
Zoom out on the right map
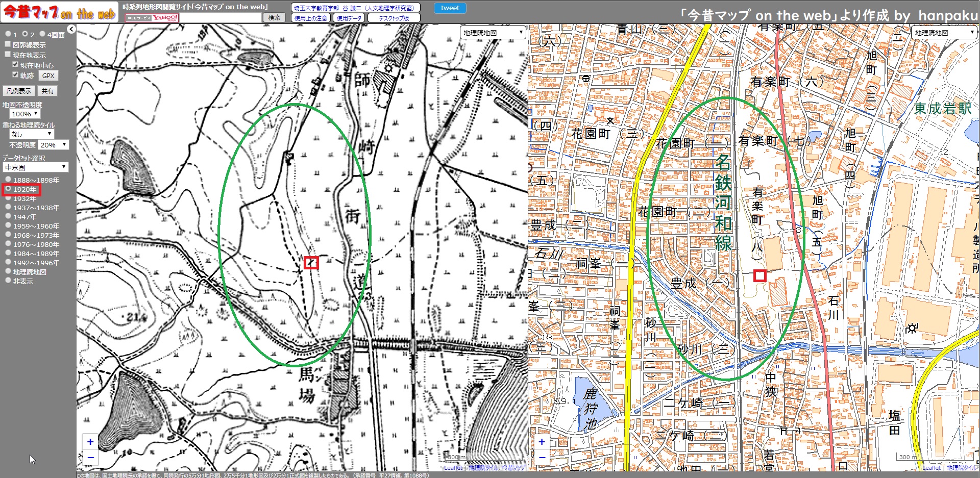point(542,457)
